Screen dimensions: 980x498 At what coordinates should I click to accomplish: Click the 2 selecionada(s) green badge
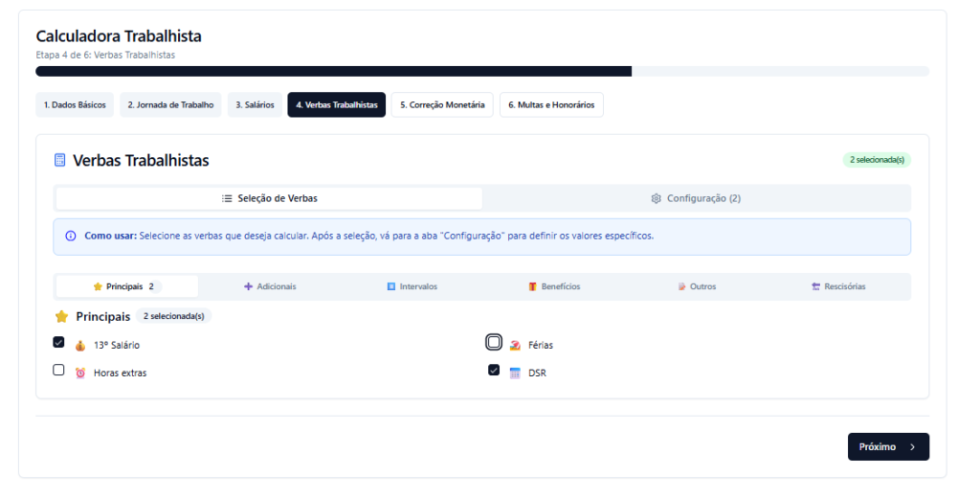pos(876,160)
